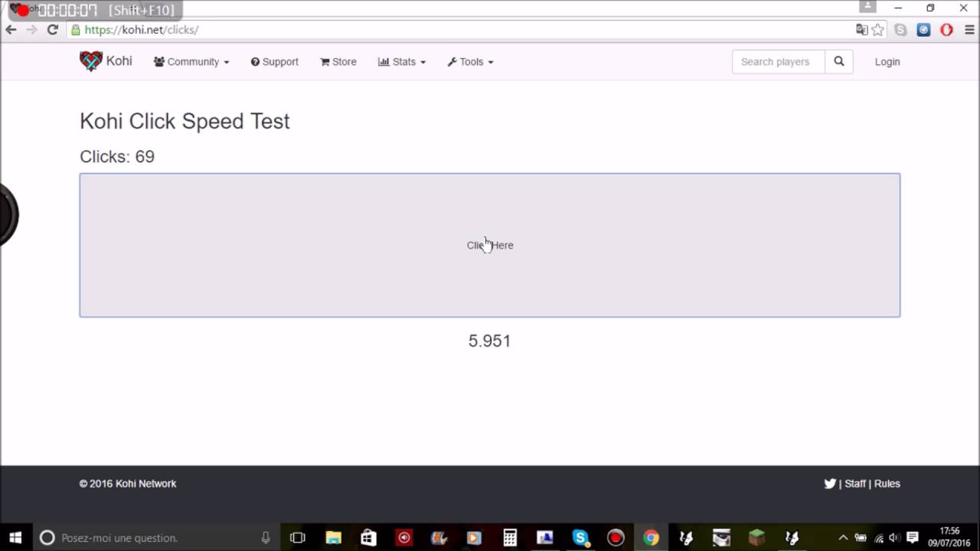
Task: Click the Clicks: 69 counter text
Action: [x=117, y=157]
